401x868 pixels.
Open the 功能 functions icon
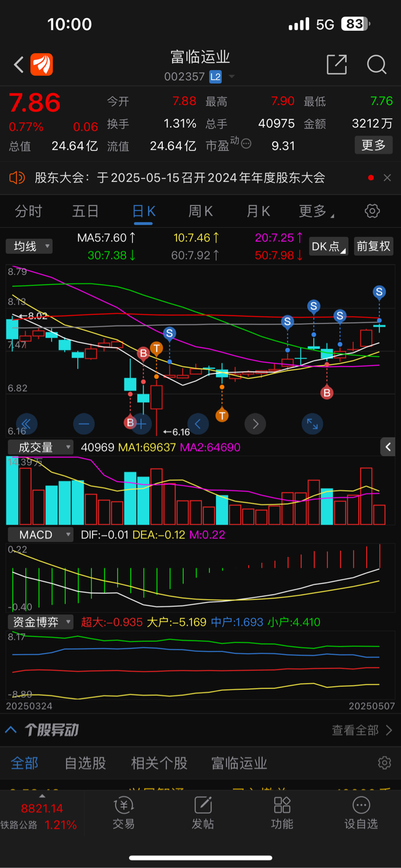[282, 813]
